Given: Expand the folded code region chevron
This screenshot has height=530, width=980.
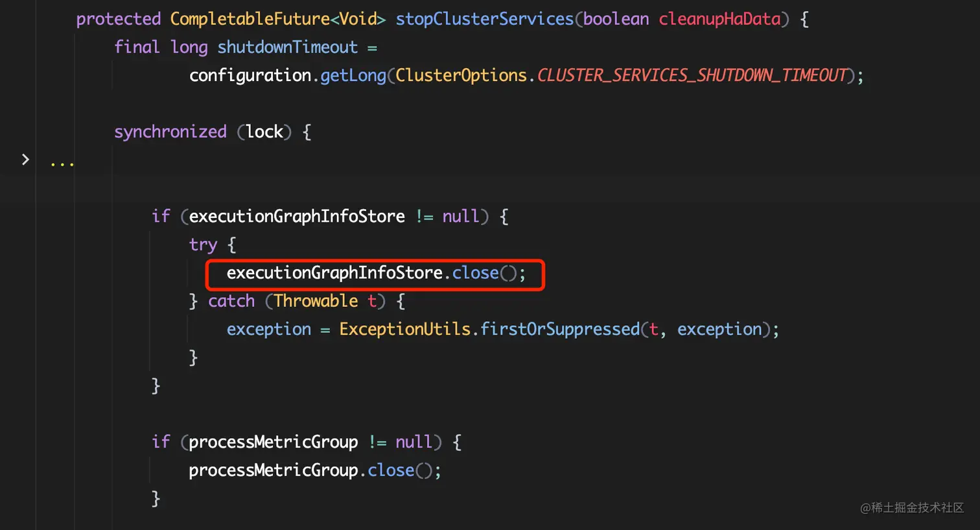Looking at the screenshot, I should point(25,160).
